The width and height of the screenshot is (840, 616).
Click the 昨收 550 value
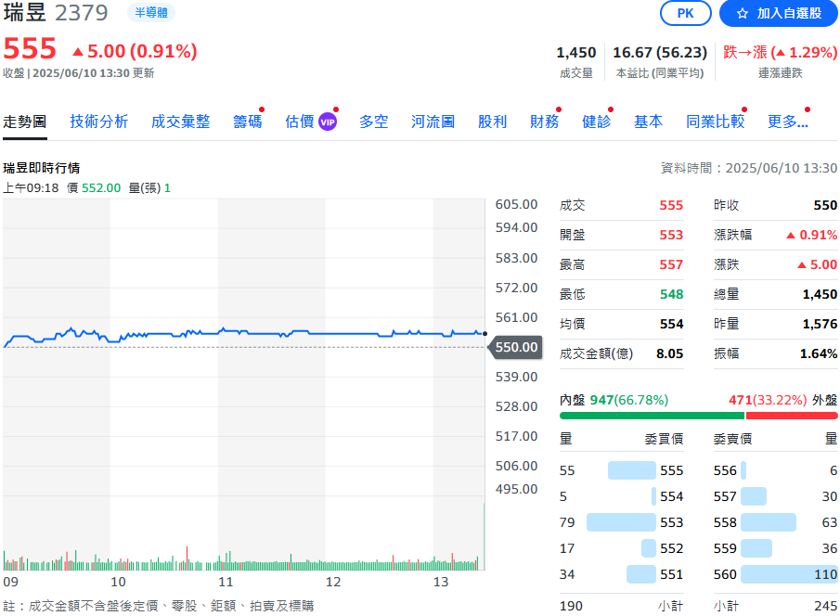[x=825, y=205]
